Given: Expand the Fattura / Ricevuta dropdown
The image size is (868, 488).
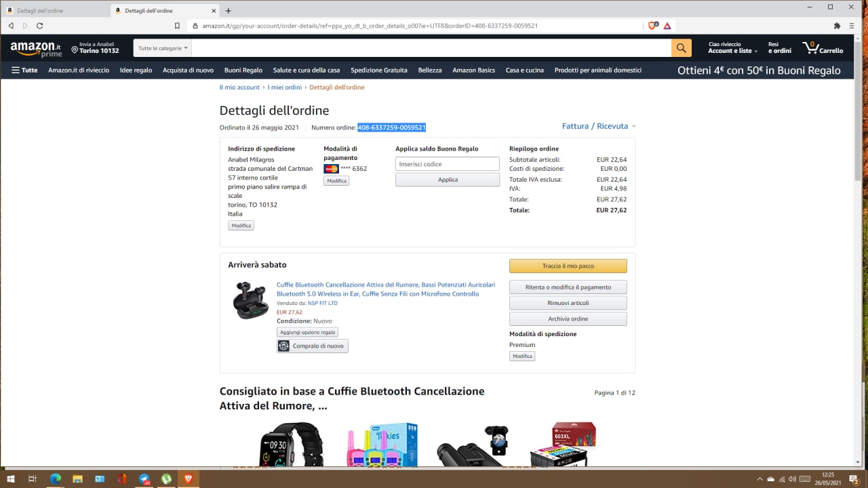Looking at the screenshot, I should tap(599, 126).
